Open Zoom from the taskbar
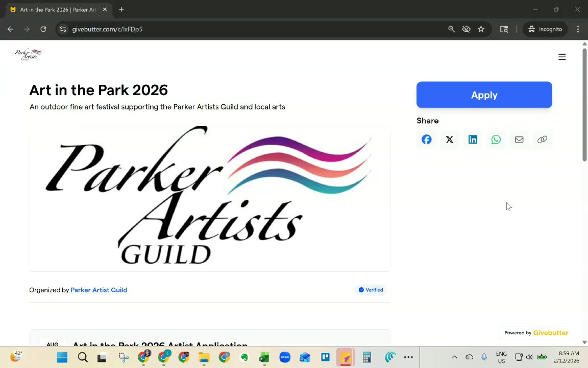The width and height of the screenshot is (588, 368). point(285,357)
